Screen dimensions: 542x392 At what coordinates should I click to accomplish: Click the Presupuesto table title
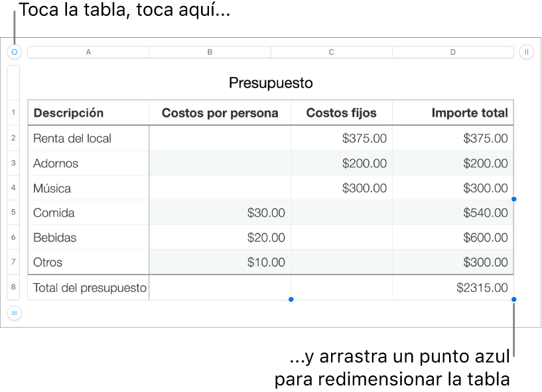(271, 83)
